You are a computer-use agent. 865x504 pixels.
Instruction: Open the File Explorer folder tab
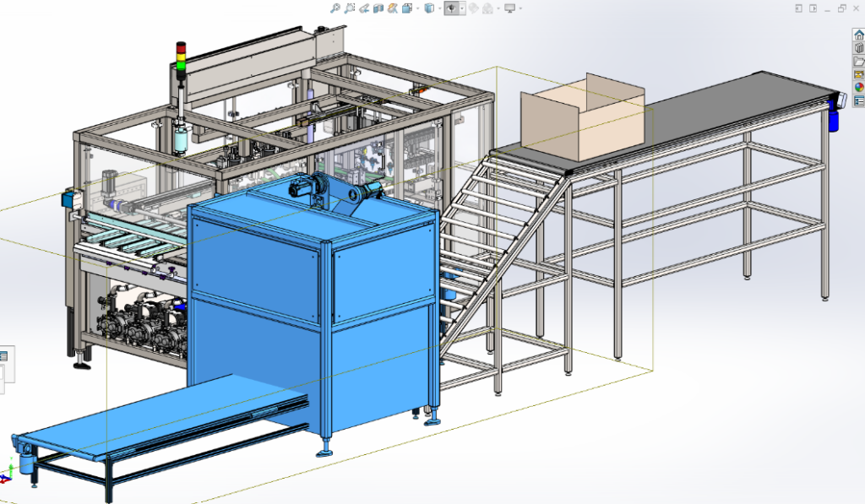click(x=859, y=62)
